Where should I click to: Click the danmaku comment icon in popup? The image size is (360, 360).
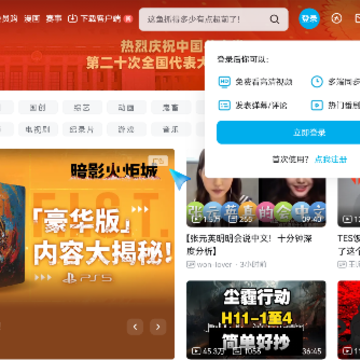(224, 105)
